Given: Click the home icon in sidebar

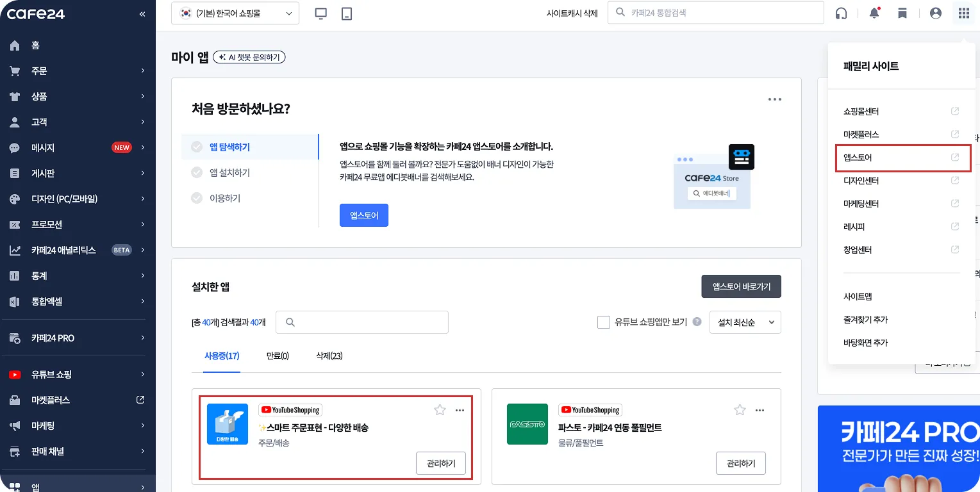Looking at the screenshot, I should pyautogui.click(x=15, y=45).
